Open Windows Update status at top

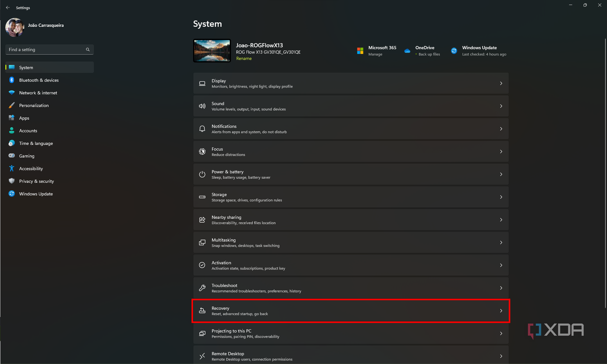(479, 51)
